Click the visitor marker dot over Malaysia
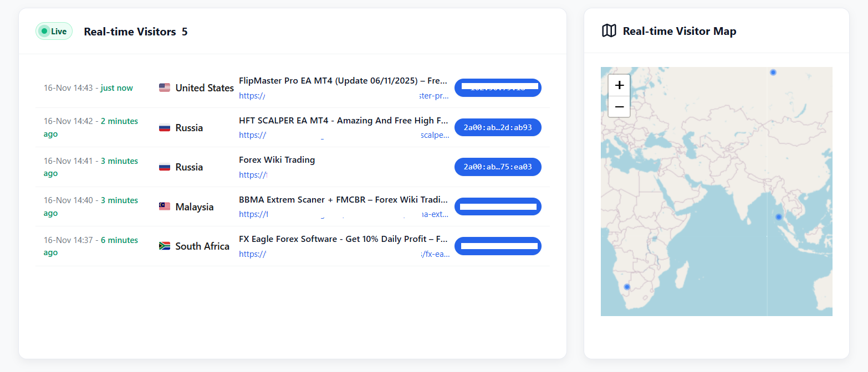Image resolution: width=868 pixels, height=372 pixels. click(778, 217)
